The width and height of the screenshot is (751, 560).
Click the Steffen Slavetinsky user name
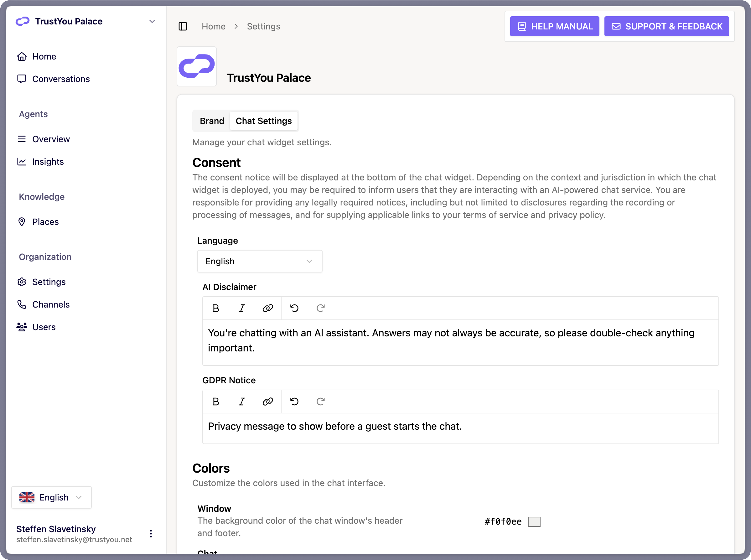click(x=56, y=529)
